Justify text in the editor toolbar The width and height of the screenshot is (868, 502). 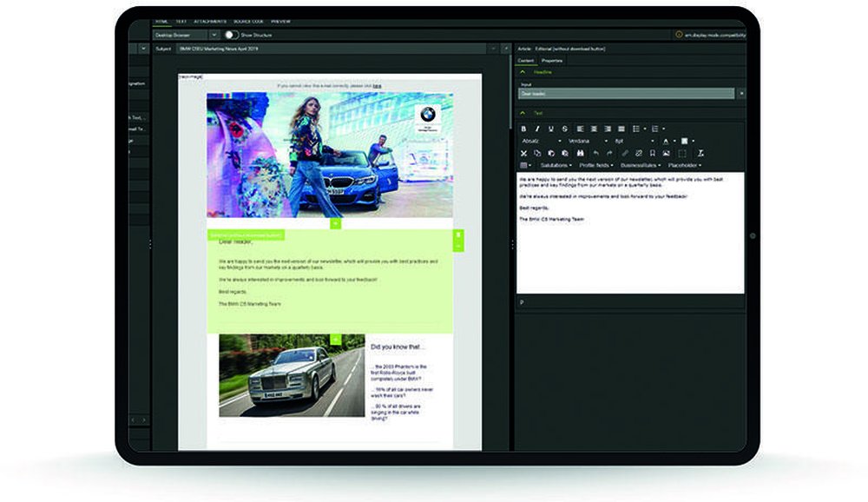pyautogui.click(x=621, y=129)
